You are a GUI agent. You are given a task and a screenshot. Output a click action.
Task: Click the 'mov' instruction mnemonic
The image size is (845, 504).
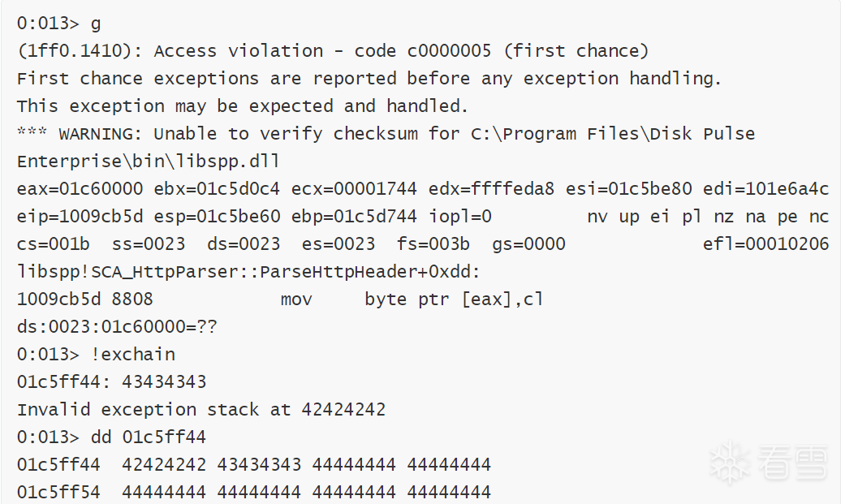point(296,299)
